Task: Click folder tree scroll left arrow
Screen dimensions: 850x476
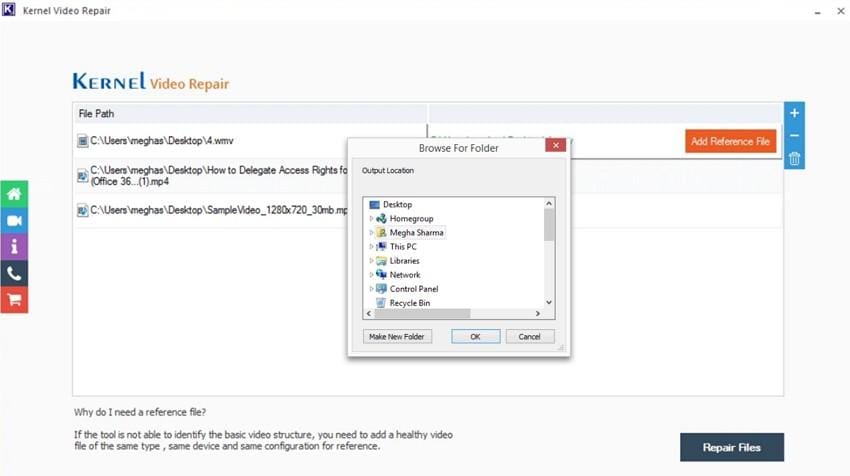Action: point(369,313)
